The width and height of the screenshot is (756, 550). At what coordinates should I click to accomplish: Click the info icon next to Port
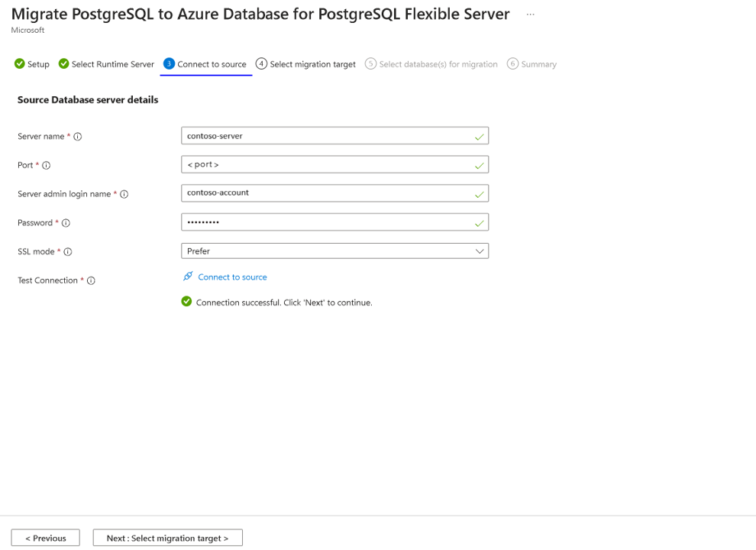tap(47, 166)
